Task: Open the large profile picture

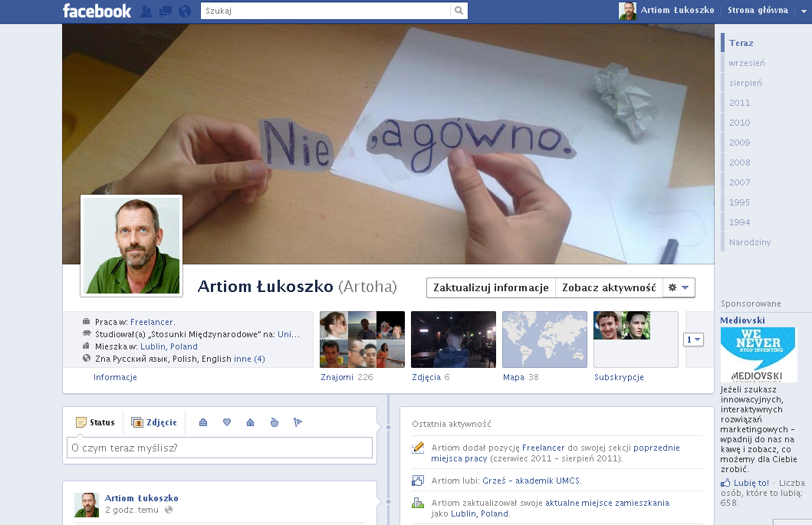Action: click(132, 245)
